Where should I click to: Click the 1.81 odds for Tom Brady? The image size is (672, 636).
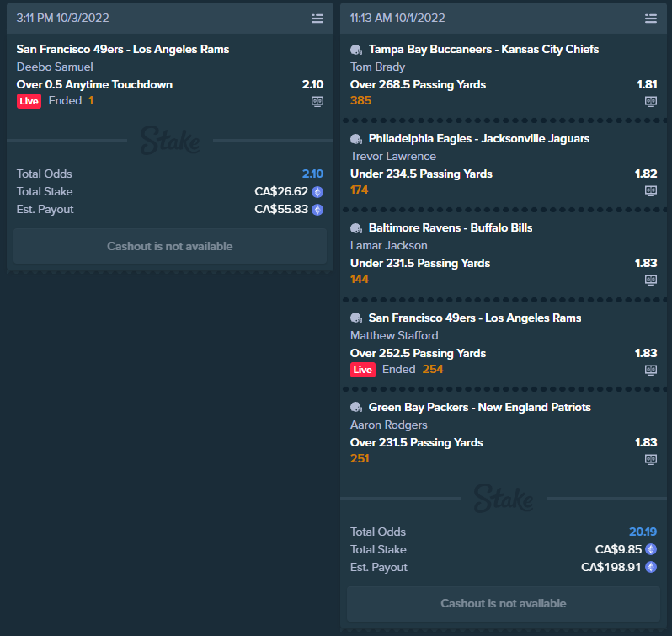[647, 84]
